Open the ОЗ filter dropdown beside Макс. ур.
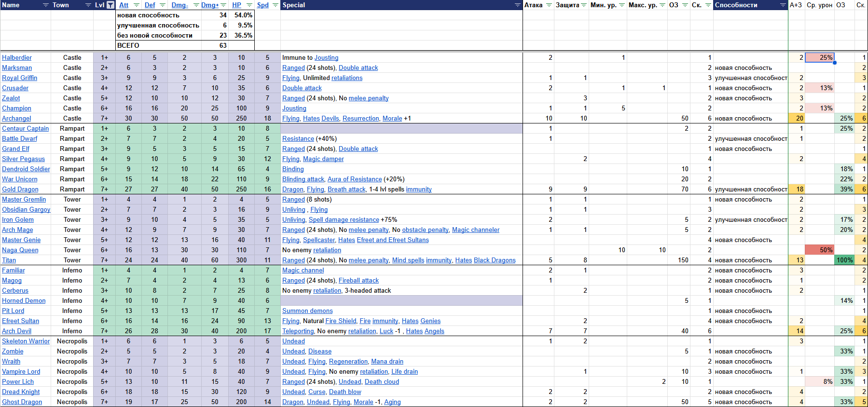Image resolution: width=868 pixels, height=407 pixels. point(685,5)
